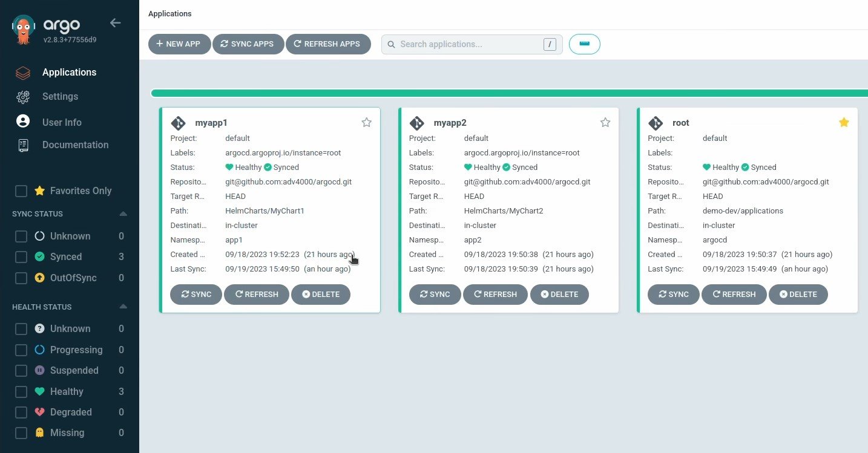Click the magnifier icon in search box
The width and height of the screenshot is (868, 453).
point(391,44)
